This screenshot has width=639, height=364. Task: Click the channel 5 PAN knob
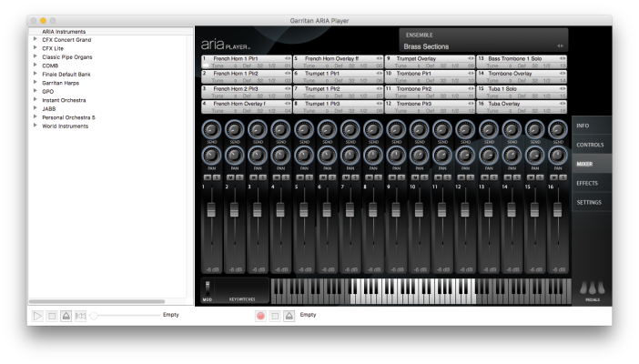(304, 156)
